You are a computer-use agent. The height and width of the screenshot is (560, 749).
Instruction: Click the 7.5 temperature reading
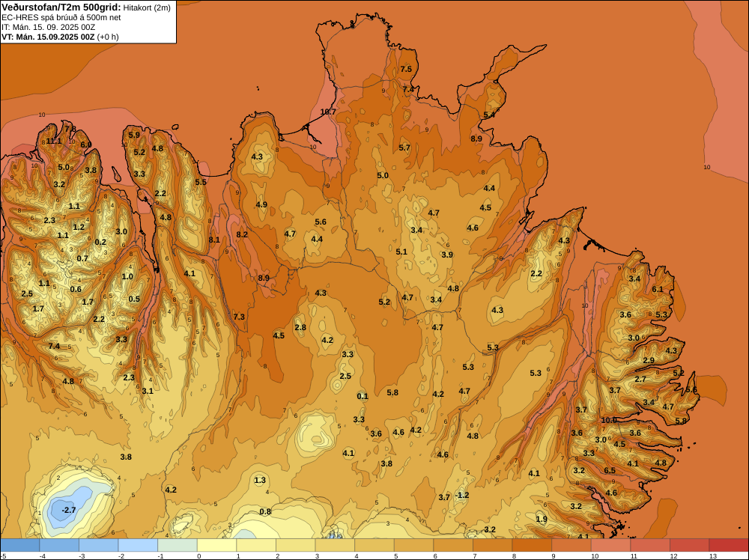[406, 69]
